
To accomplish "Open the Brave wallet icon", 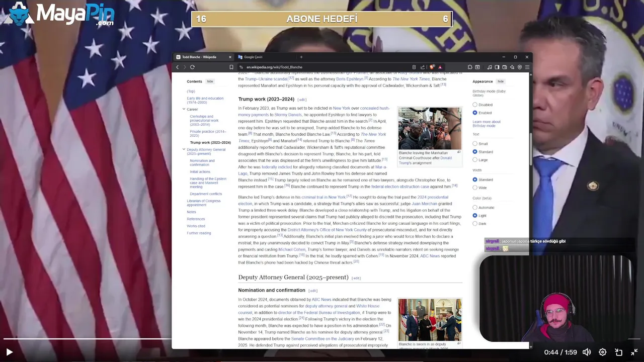I will (x=505, y=67).
